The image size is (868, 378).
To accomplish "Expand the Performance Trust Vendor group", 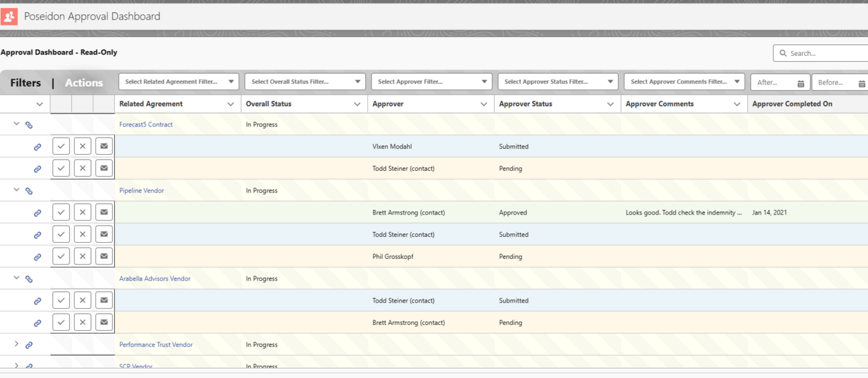I will pos(17,344).
